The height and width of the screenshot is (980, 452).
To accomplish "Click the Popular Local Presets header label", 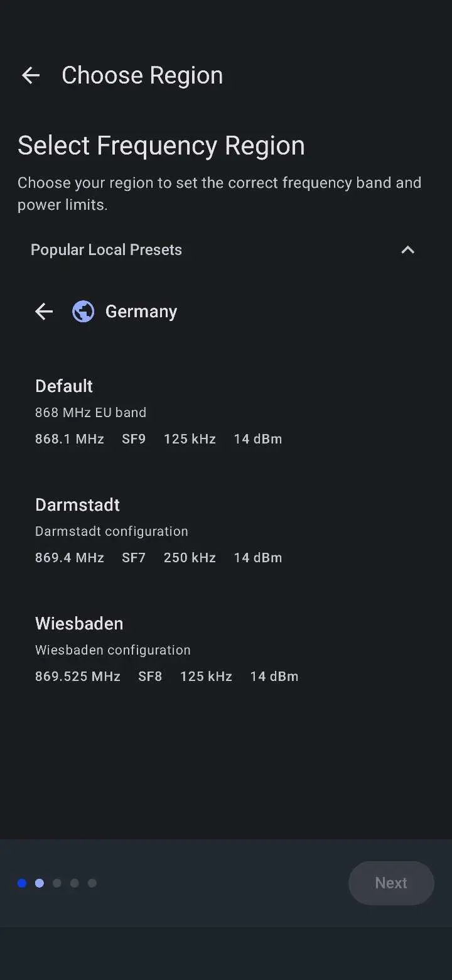I will point(106,250).
